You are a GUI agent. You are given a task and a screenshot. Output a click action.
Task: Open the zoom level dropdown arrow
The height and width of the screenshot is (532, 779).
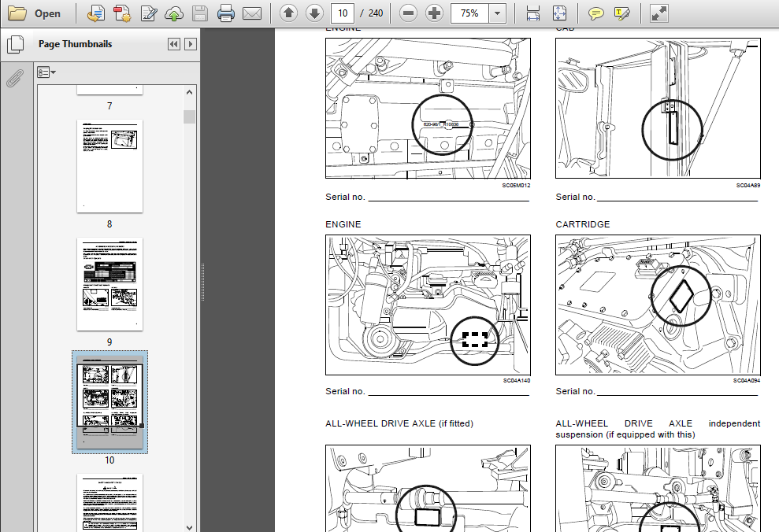tap(497, 13)
